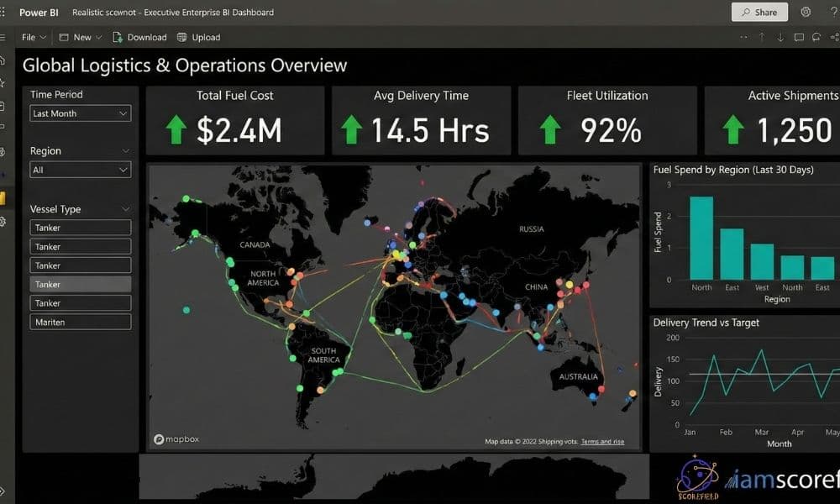Click the Share button
The image size is (840, 504).
click(759, 12)
